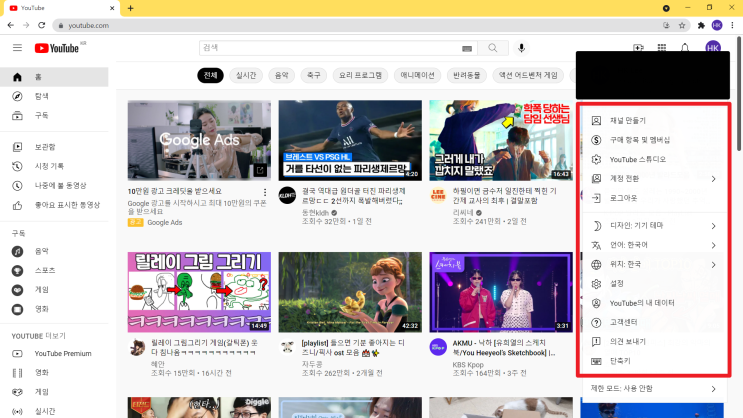Viewport: 743px width, 418px height.
Task: Click the 동현kldh channel name
Action: pyautogui.click(x=315, y=213)
